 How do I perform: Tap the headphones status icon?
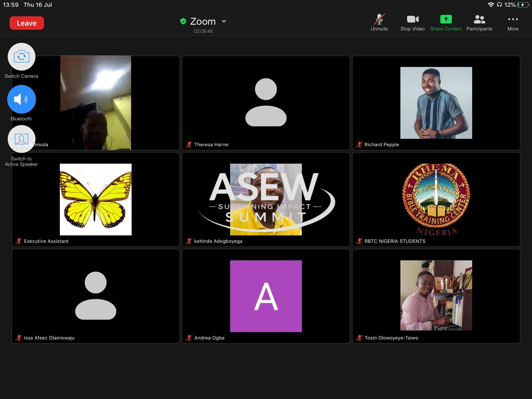tap(499, 5)
